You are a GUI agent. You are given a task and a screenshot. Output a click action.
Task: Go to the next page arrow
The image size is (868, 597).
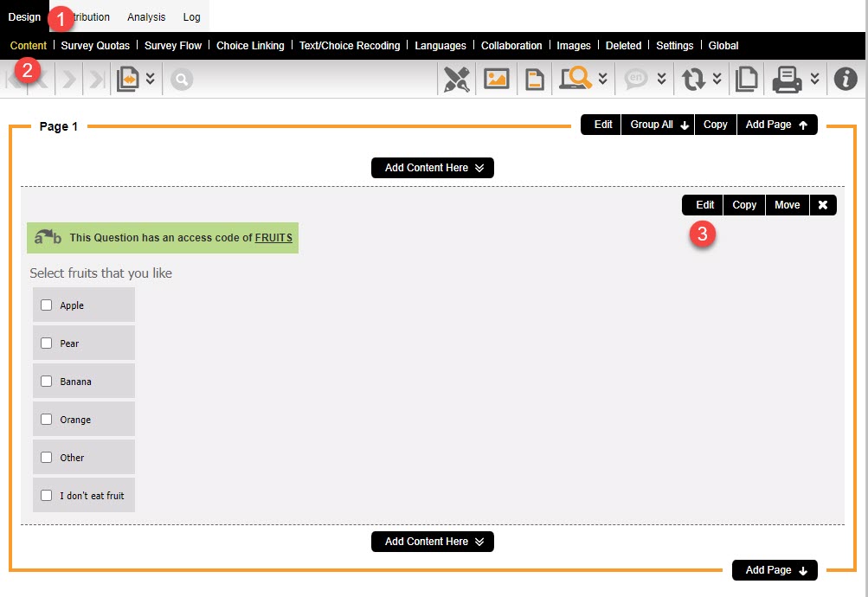pyautogui.click(x=69, y=79)
